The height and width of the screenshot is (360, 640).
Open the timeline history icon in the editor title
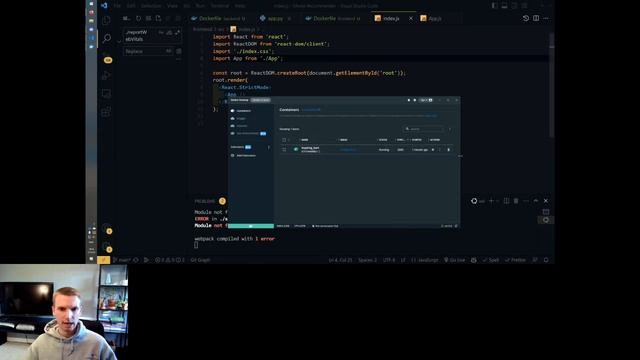pyautogui.click(x=526, y=18)
